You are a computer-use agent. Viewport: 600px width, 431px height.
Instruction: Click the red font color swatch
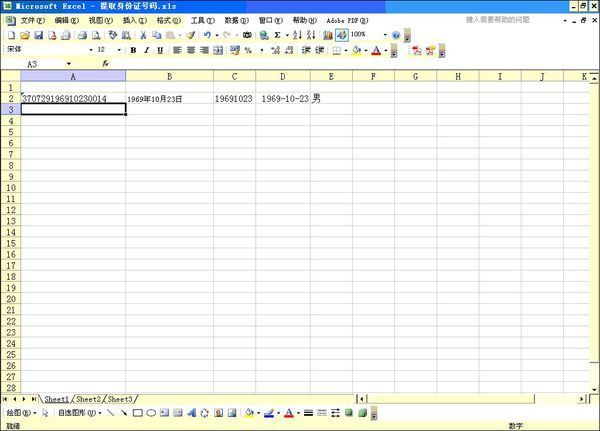(375, 50)
